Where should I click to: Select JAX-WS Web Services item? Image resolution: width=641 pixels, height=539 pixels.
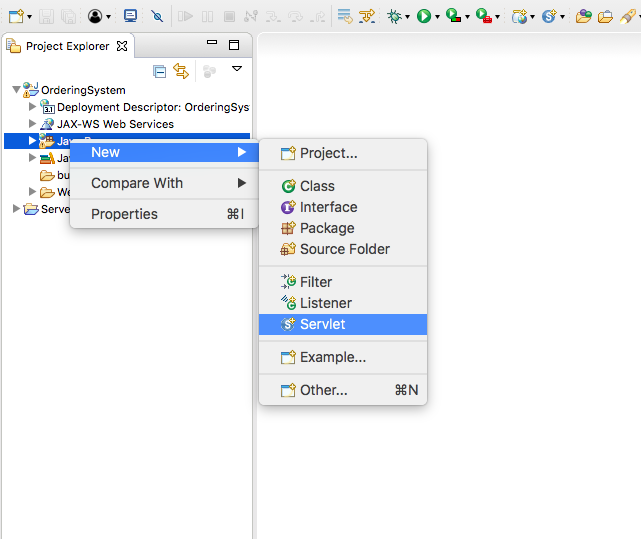pyautogui.click(x=115, y=124)
